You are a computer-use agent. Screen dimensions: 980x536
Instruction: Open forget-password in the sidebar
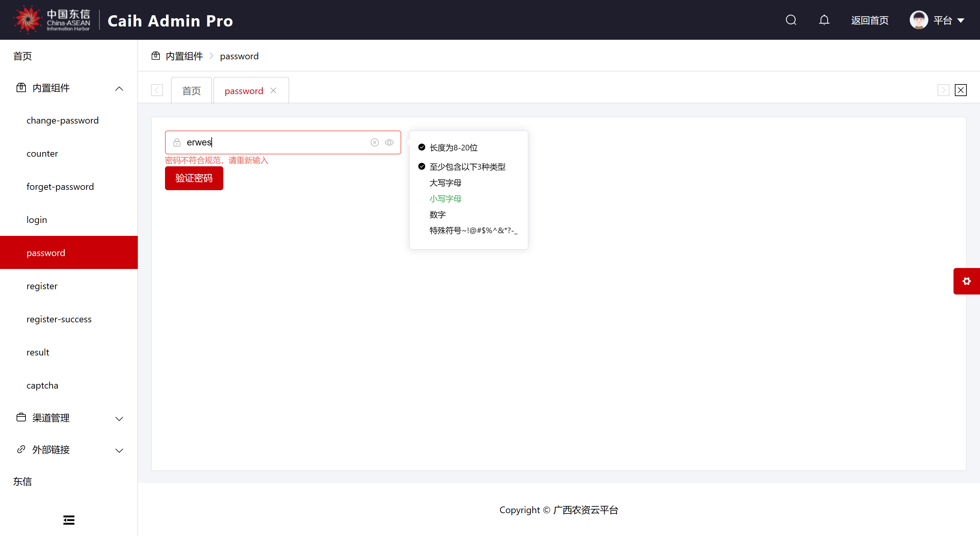60,187
